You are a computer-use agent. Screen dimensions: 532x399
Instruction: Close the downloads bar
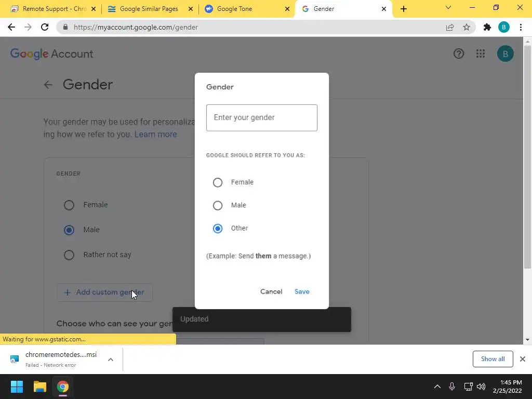coord(523,359)
